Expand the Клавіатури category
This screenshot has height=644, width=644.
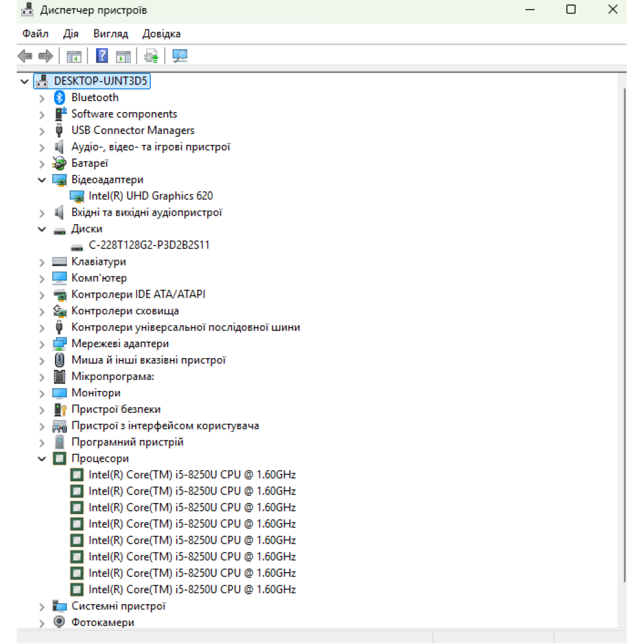pos(42,261)
